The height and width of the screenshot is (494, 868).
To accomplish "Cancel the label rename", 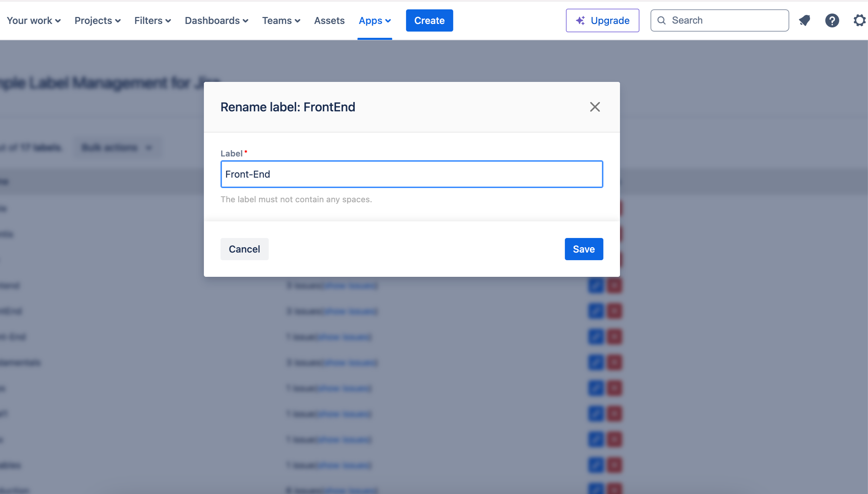I will click(244, 249).
